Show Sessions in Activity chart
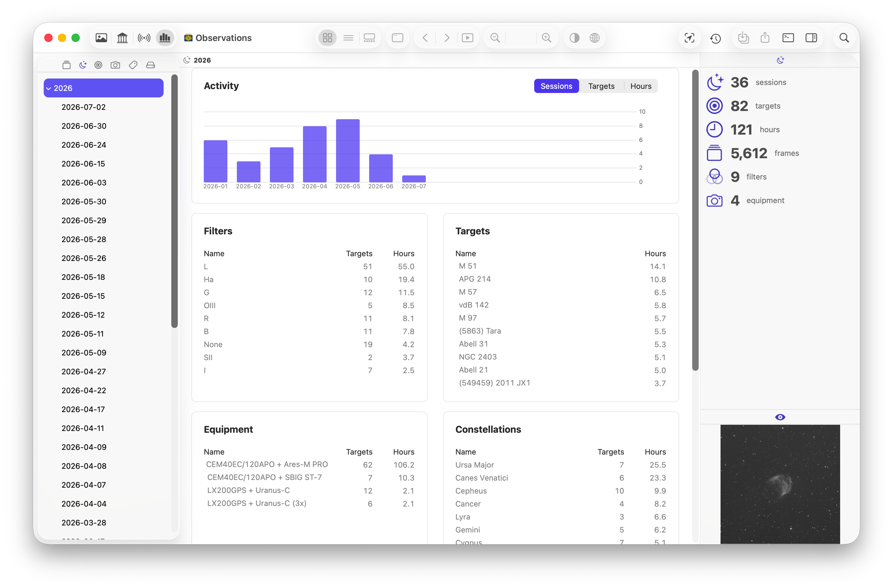This screenshot has width=893, height=588. click(556, 86)
